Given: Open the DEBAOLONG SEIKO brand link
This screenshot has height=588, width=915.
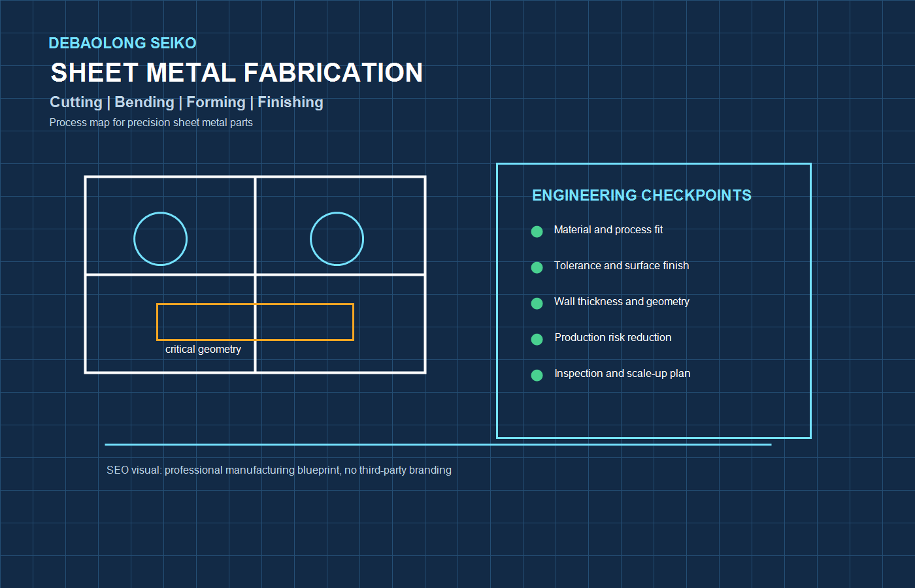Looking at the screenshot, I should click(122, 43).
